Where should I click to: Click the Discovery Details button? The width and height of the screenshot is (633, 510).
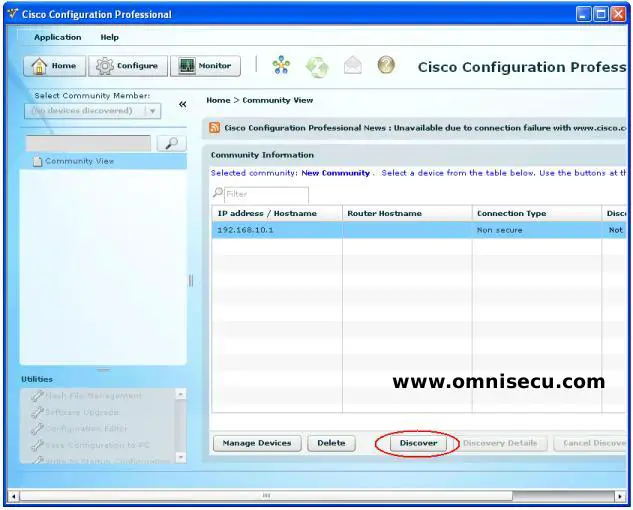coord(500,443)
